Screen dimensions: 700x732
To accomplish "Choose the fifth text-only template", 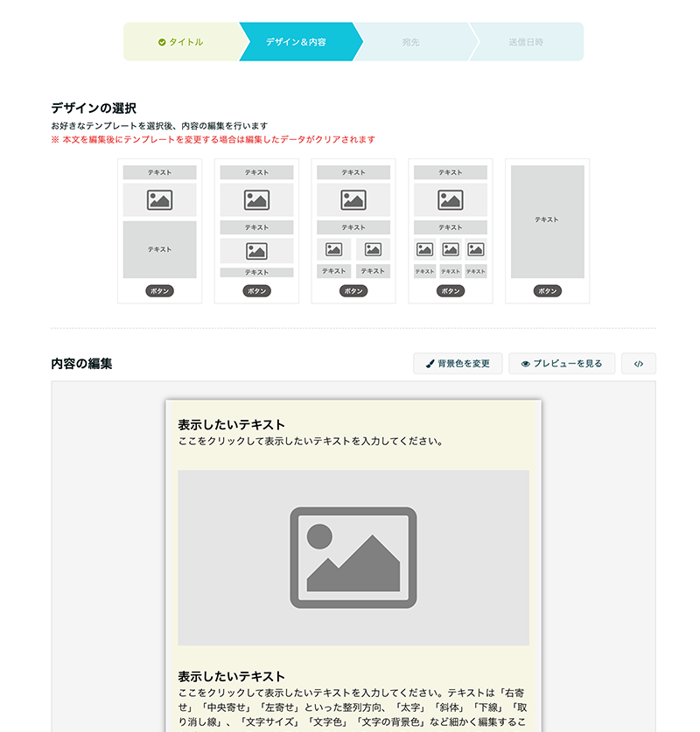I will coord(548,229).
